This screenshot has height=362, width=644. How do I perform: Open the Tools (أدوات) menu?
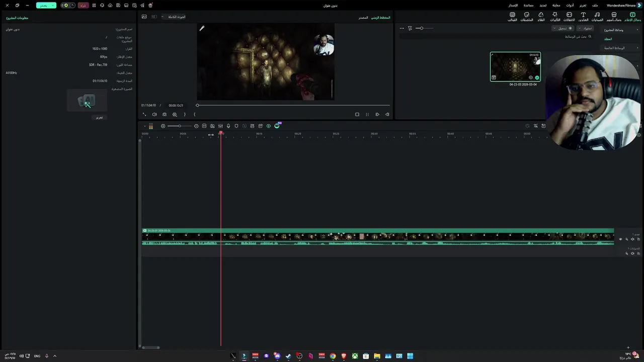tap(570, 5)
